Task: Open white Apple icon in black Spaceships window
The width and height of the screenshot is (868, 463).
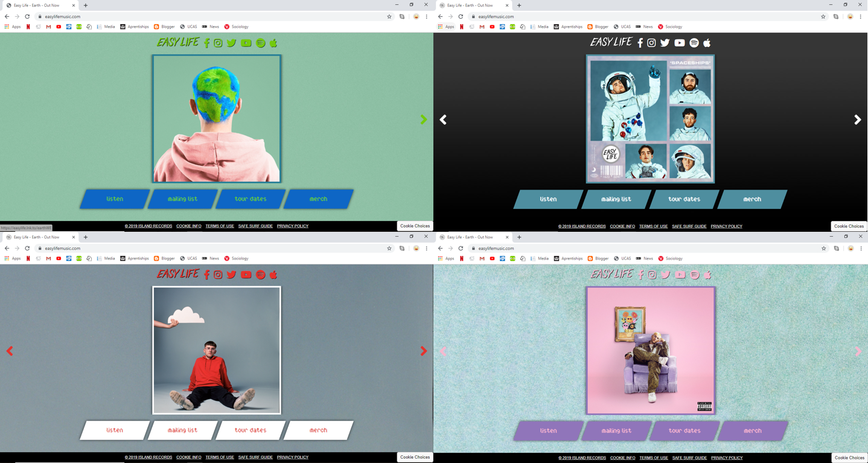Action: (707, 43)
